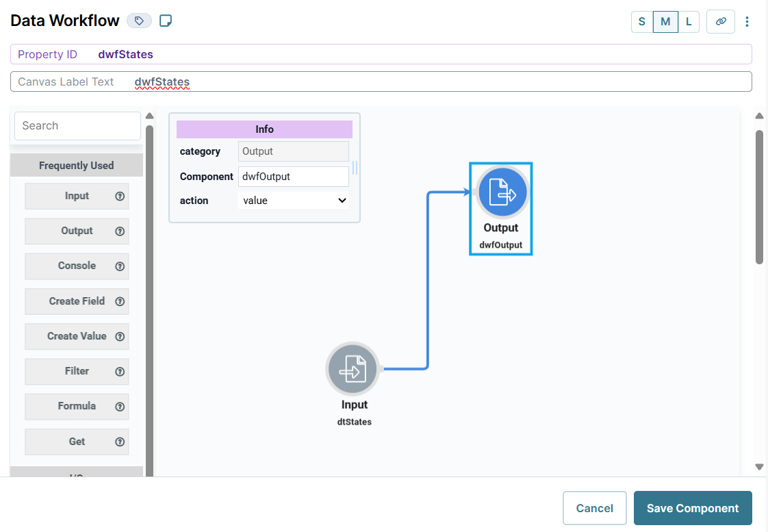Screen dimensions: 768x532
Task: Click operator list scroll up arrow
Action: 149,116
